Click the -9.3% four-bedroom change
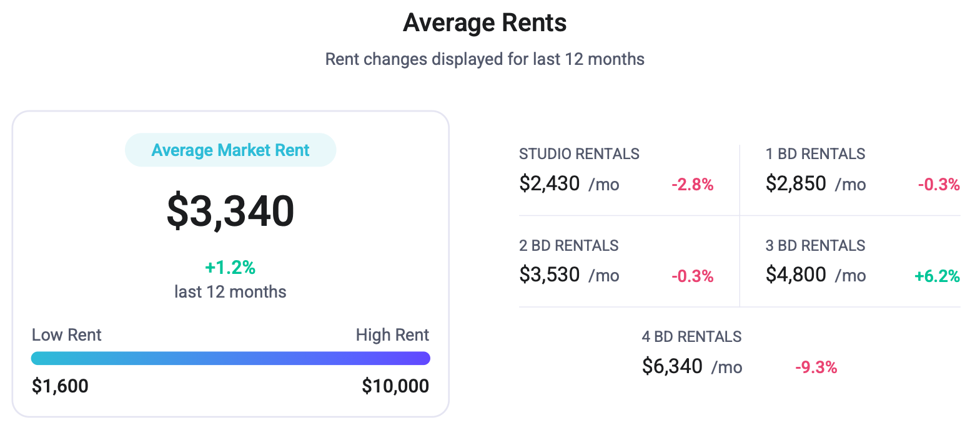Image resolution: width=980 pixels, height=433 pixels. point(816,367)
